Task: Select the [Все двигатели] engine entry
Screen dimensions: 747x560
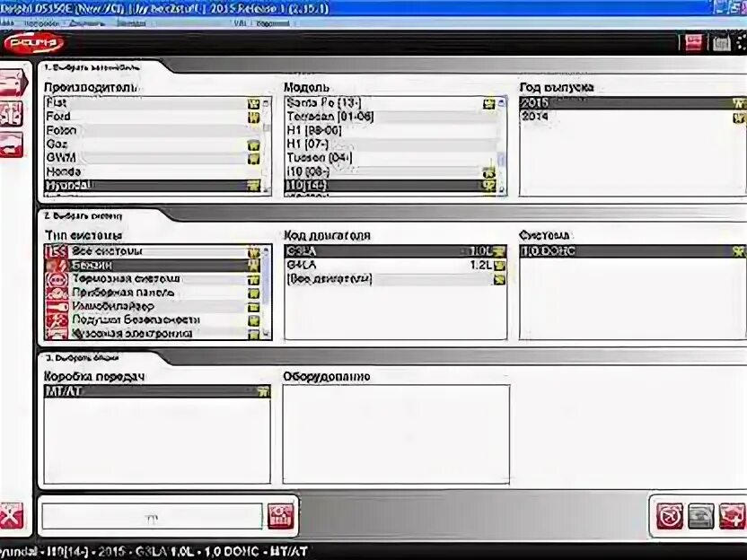Action: pyautogui.click(x=395, y=279)
